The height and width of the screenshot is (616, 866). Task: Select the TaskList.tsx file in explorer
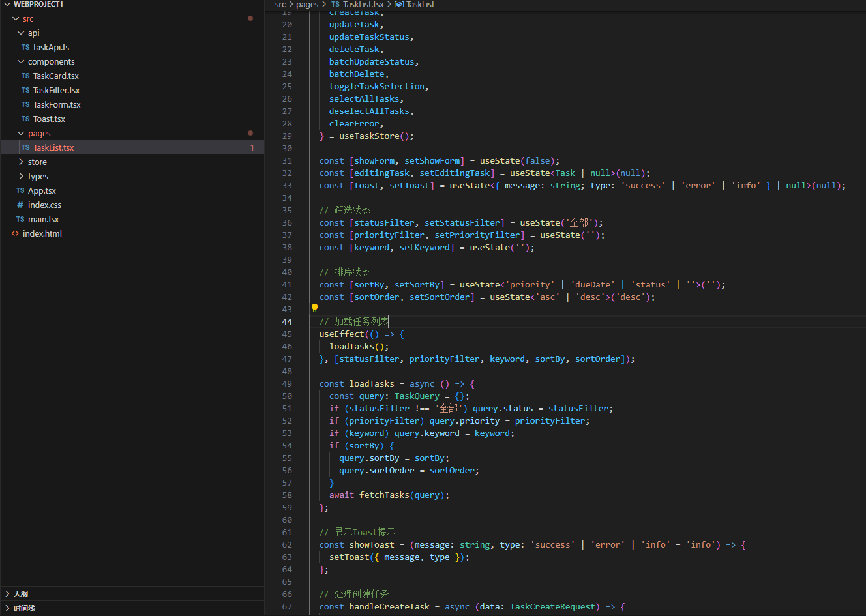53,147
